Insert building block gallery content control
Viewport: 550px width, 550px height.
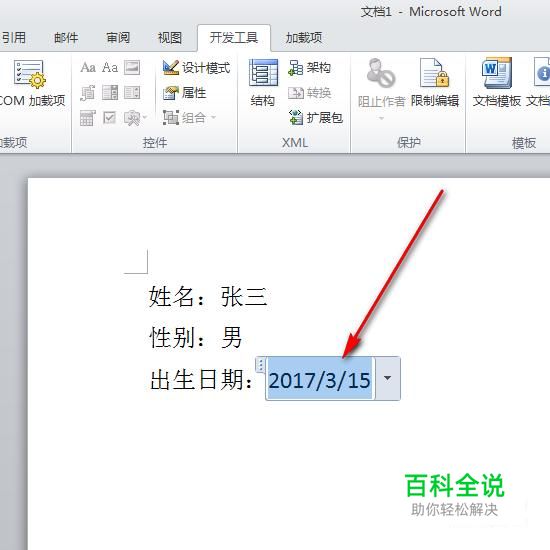[88, 93]
